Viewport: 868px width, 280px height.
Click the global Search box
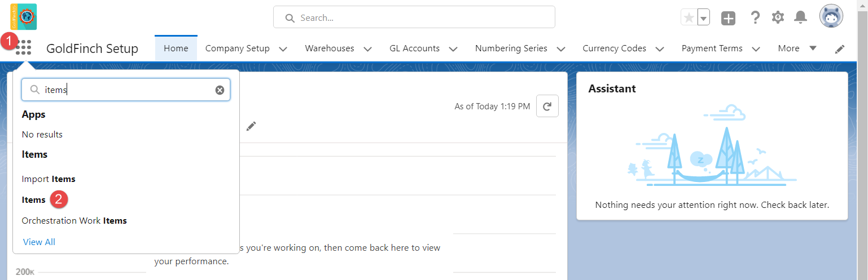pyautogui.click(x=414, y=17)
